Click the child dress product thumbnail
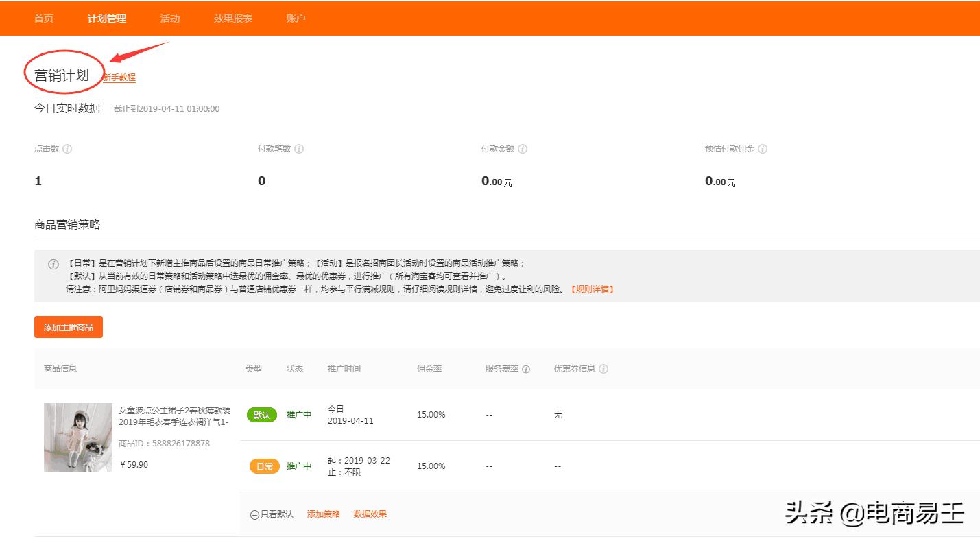The image size is (980, 541). point(77,437)
